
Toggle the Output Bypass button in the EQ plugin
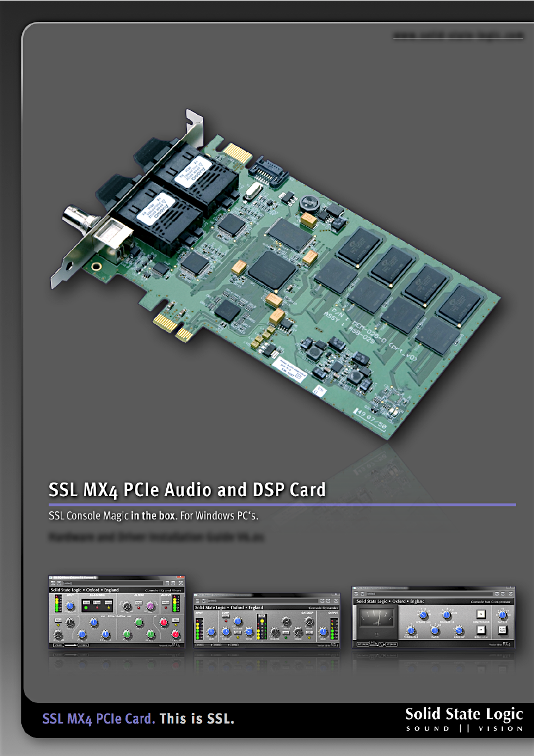(x=166, y=603)
